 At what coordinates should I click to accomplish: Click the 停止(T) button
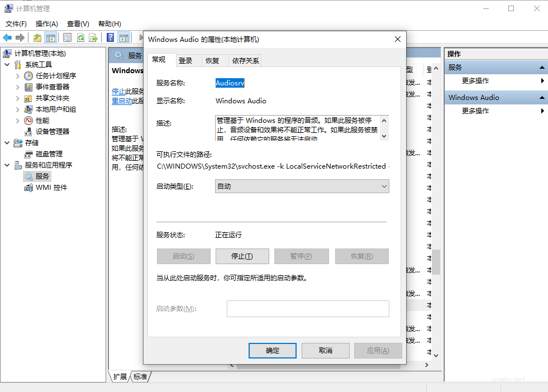click(242, 256)
